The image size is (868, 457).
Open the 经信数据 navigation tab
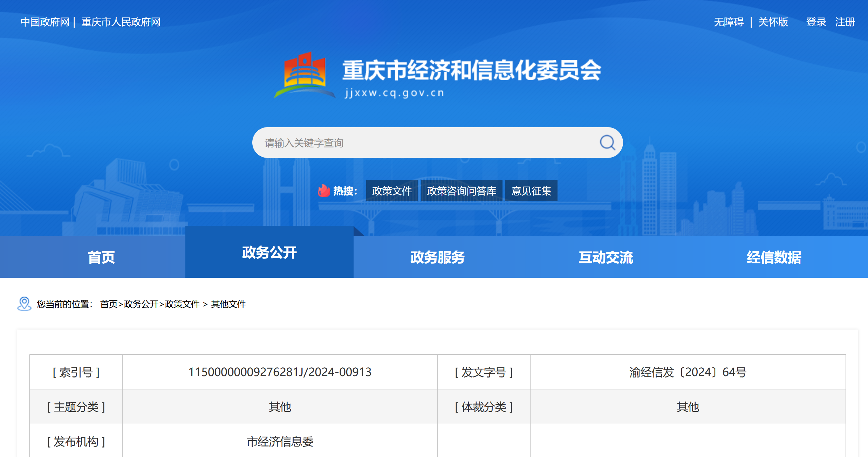click(x=774, y=257)
